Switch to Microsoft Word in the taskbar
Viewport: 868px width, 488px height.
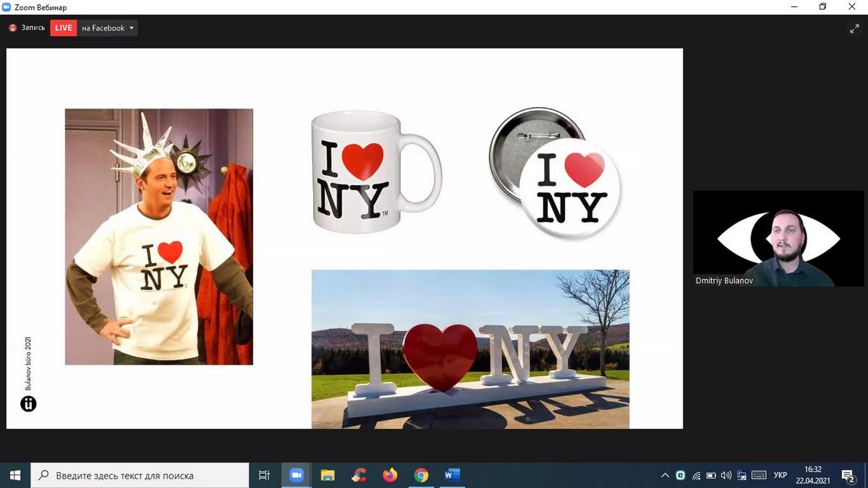click(453, 475)
